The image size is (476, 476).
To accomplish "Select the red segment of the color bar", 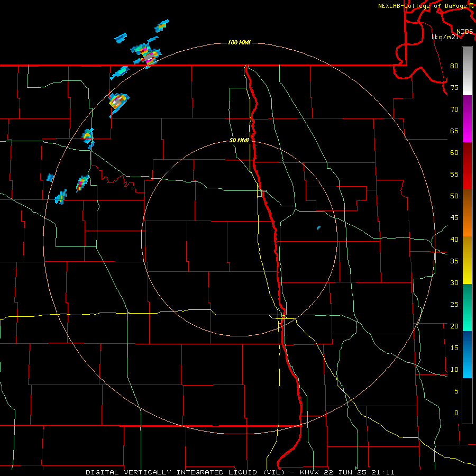I will tap(467, 166).
